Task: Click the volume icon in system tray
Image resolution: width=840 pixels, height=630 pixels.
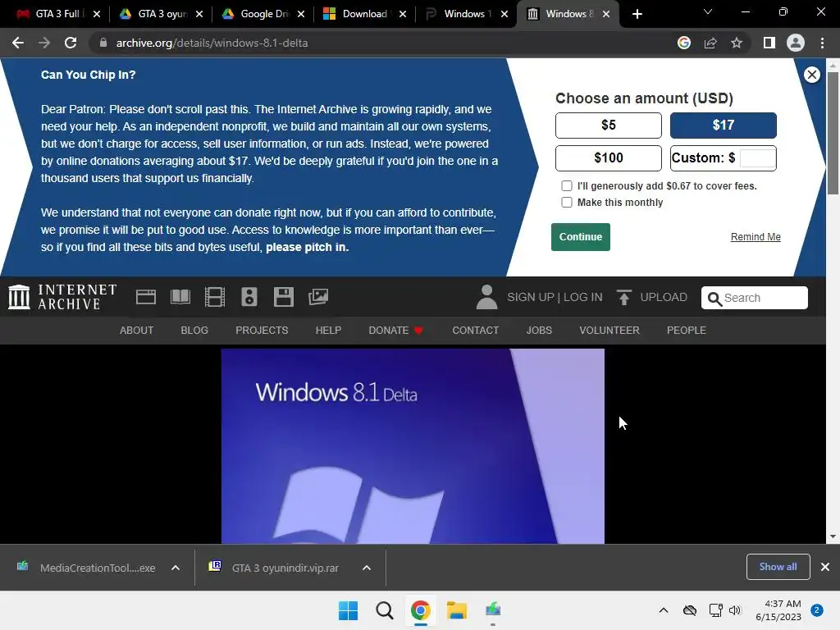Action: [x=734, y=610]
